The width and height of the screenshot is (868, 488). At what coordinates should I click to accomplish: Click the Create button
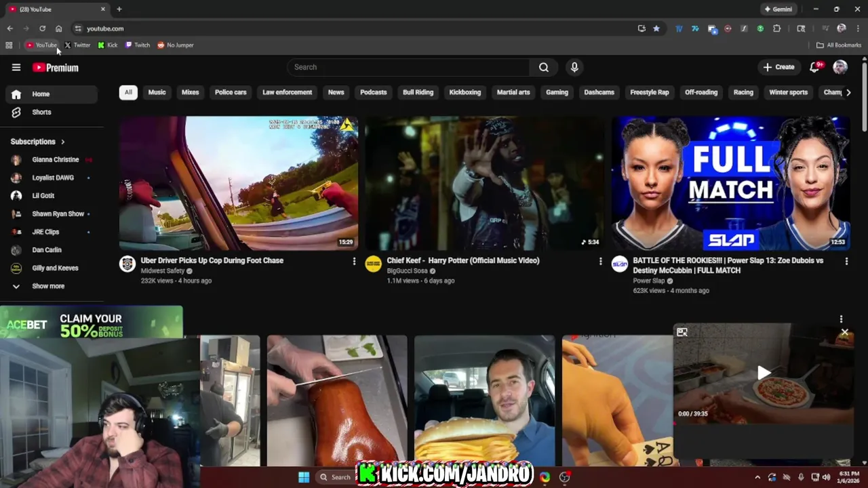(778, 67)
